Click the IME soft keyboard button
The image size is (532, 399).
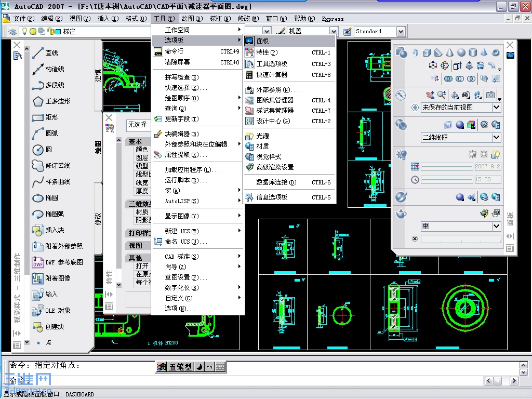(x=220, y=367)
